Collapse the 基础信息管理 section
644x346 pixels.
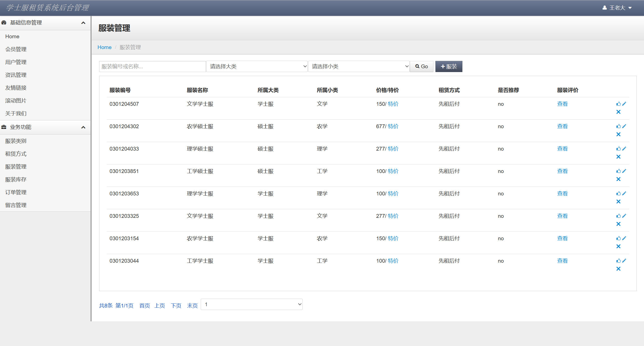click(83, 23)
